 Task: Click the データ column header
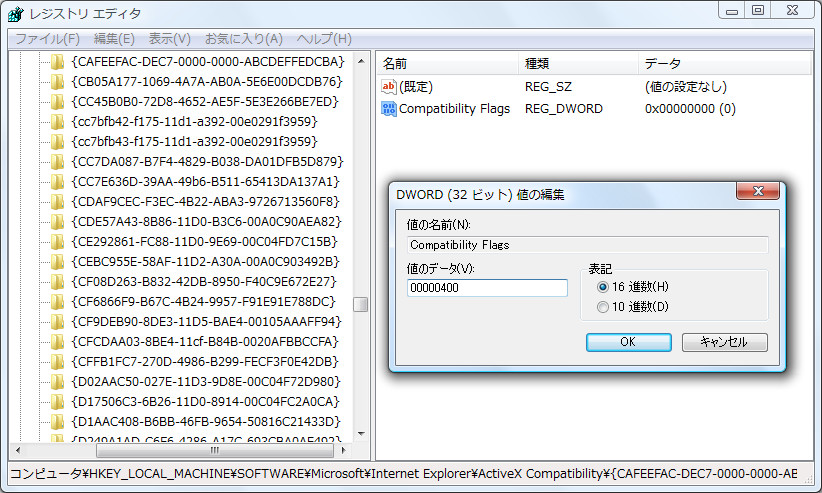pyautogui.click(x=725, y=63)
